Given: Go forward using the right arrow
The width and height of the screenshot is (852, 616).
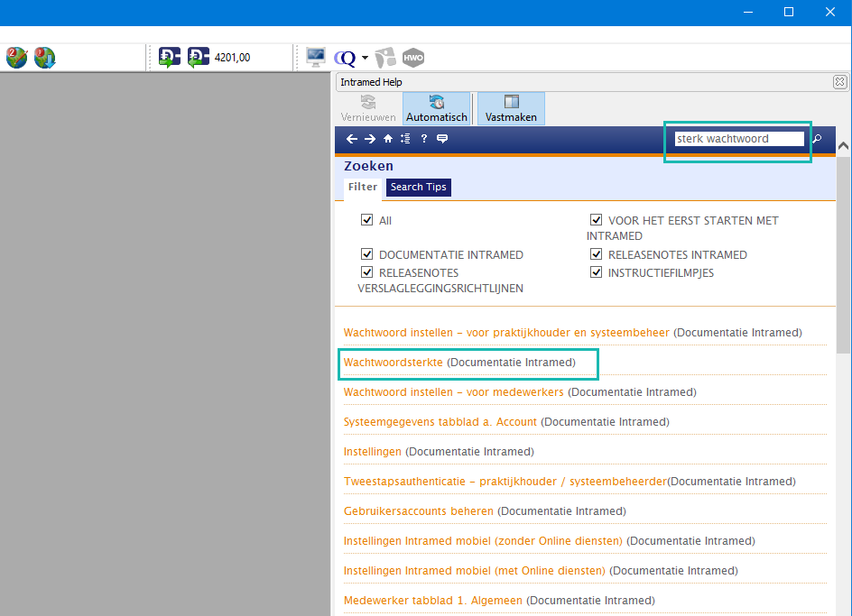Looking at the screenshot, I should [370, 139].
